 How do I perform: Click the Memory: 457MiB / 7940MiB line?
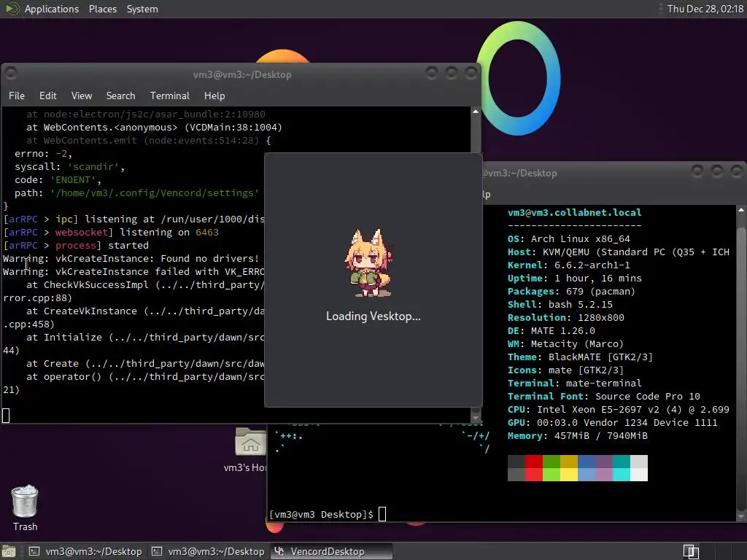click(578, 436)
